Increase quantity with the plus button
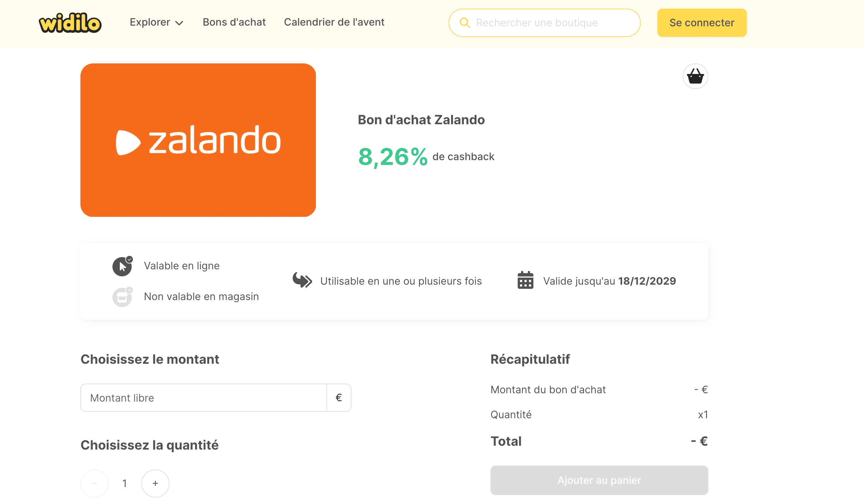864x504 pixels. tap(155, 483)
